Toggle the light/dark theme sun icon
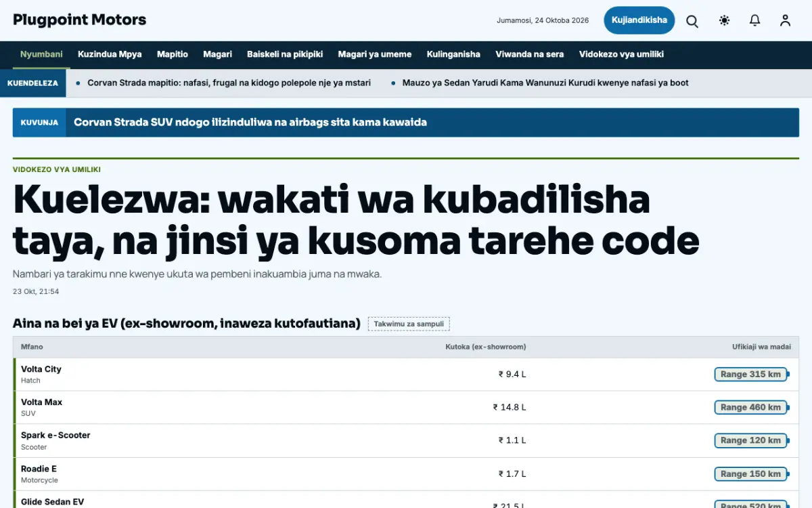 [724, 20]
